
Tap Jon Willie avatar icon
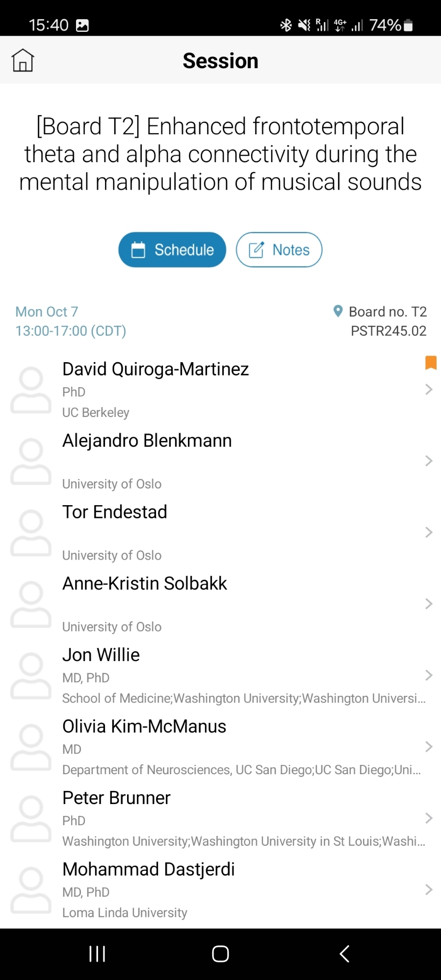click(31, 676)
